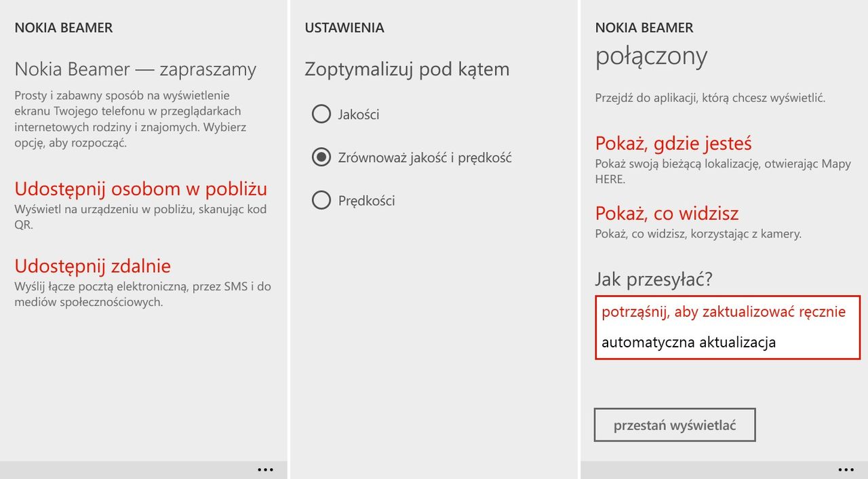This screenshot has height=479, width=868.
Task: Open the app bar ellipsis on connected screen
Action: pyautogui.click(x=846, y=470)
